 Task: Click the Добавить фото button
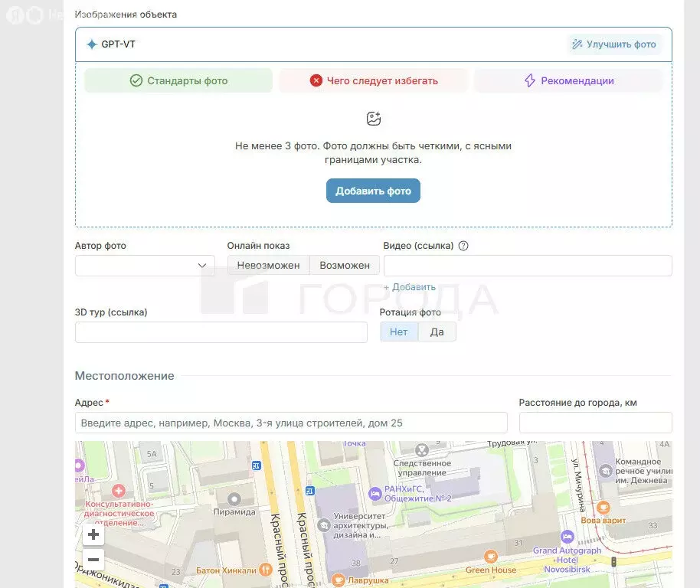point(373,191)
